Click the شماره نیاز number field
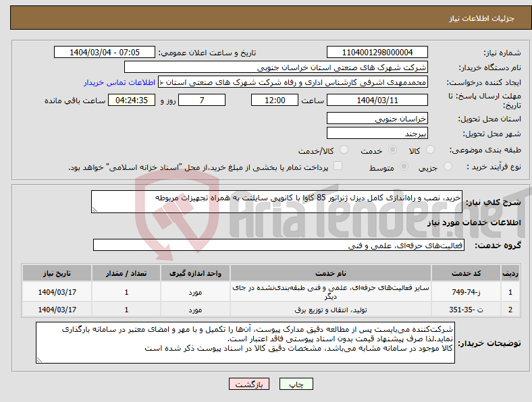The image size is (532, 402). point(377,52)
